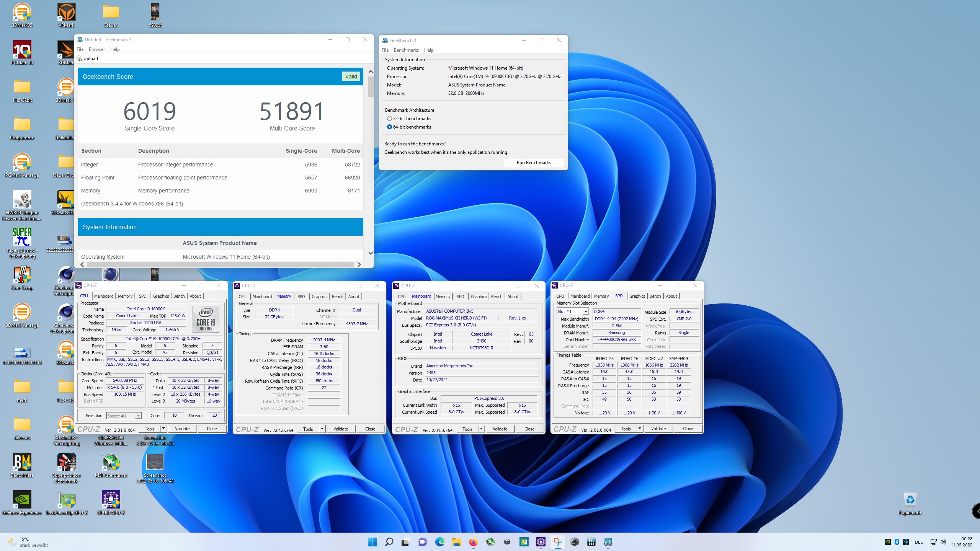Screen dimensions: 980x551
Task: Open the 3DMark05 desktop shortcut
Action: (22, 15)
